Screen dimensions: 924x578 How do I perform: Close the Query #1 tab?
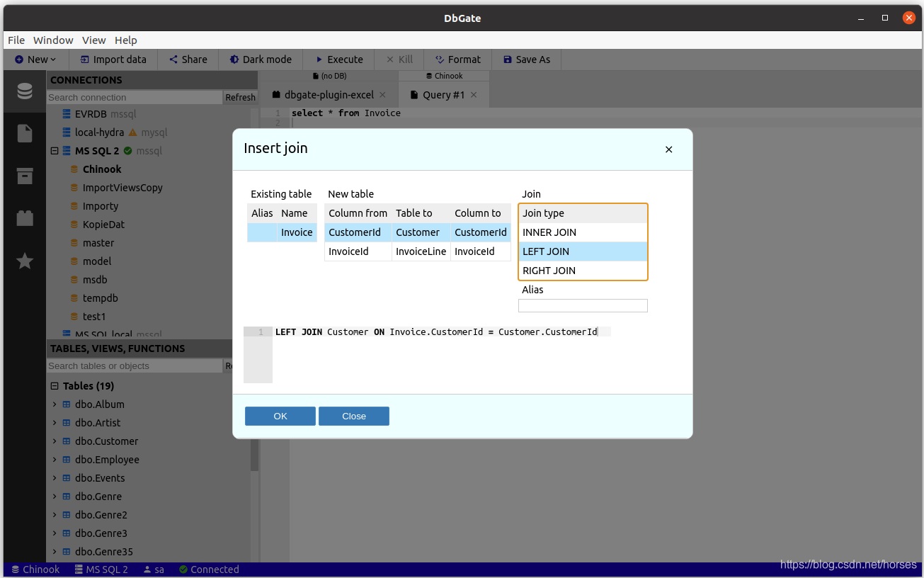[474, 95]
